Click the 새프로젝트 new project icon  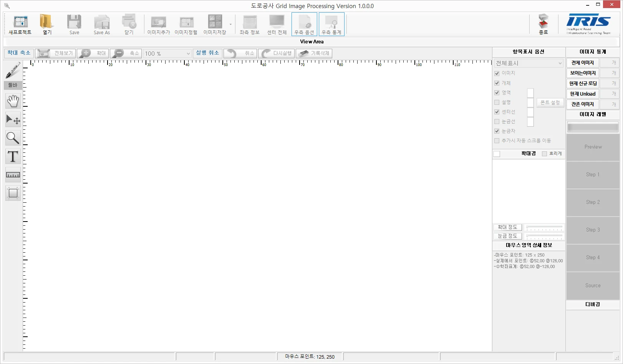20,24
